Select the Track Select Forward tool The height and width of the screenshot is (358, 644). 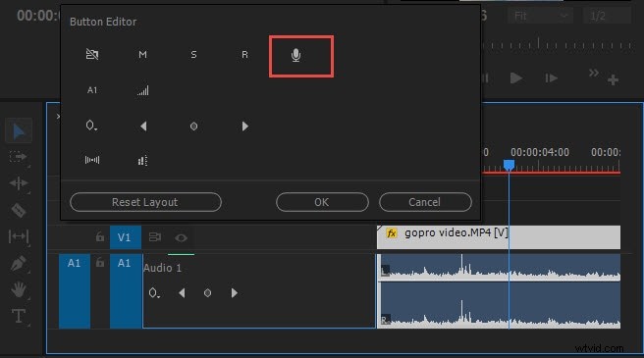click(x=18, y=157)
